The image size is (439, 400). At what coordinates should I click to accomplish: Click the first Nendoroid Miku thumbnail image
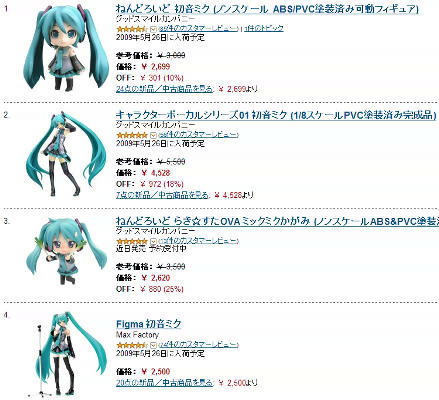click(66, 48)
